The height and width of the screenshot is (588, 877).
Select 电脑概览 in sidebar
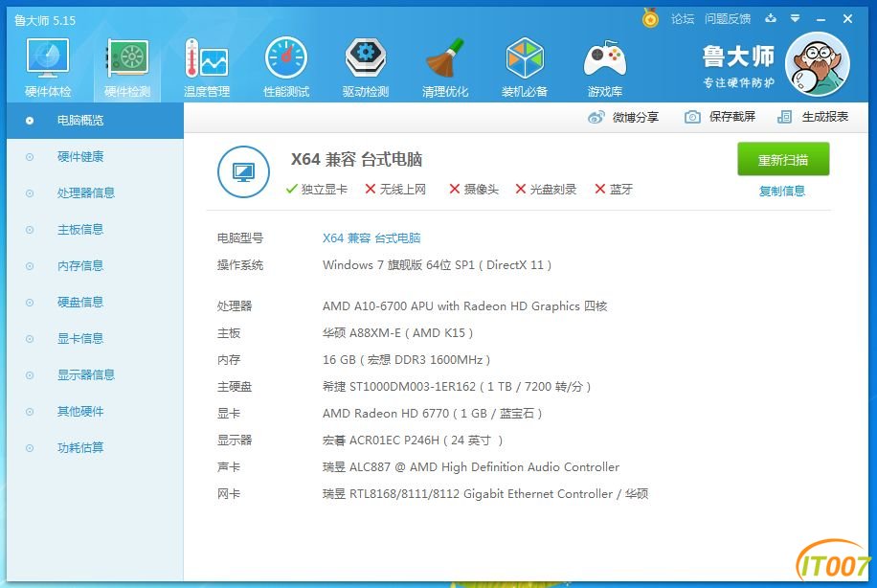95,121
